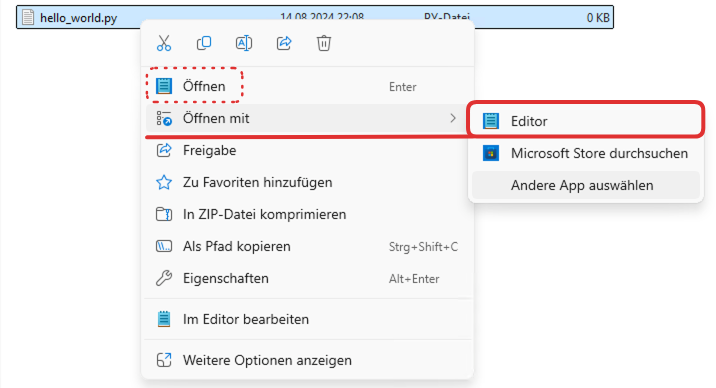Select Andere App auswählen
Screen dimensions: 716x388
click(586, 185)
